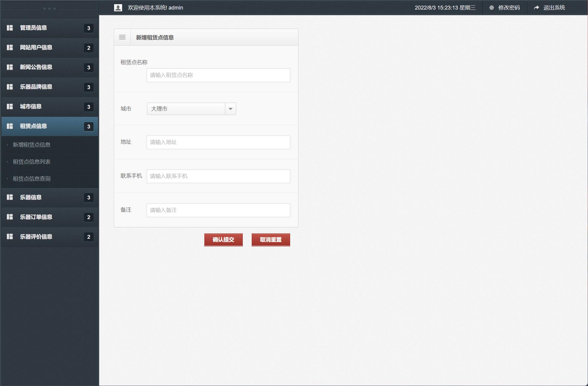Click the grid icon beside 管理员信息
The image size is (588, 386).
point(10,28)
